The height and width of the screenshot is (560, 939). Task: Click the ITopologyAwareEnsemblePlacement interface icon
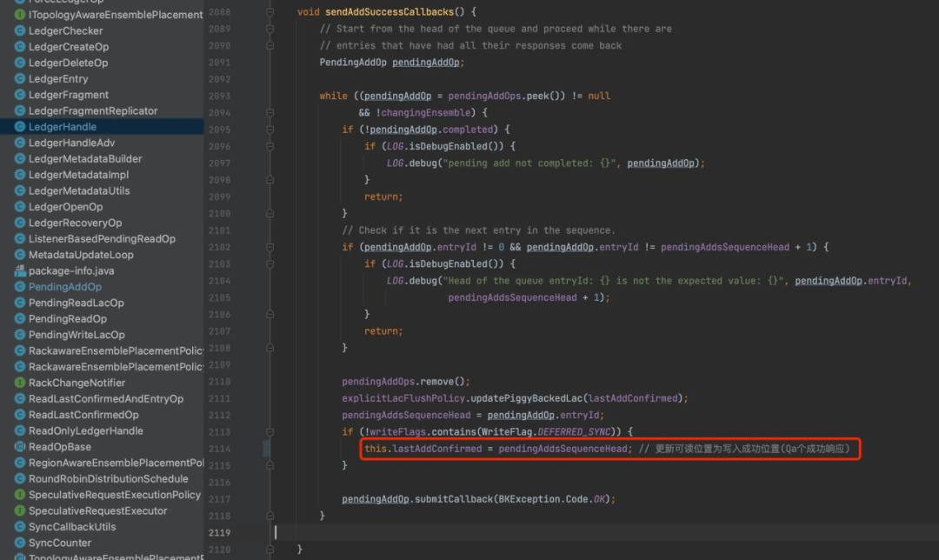click(x=20, y=15)
